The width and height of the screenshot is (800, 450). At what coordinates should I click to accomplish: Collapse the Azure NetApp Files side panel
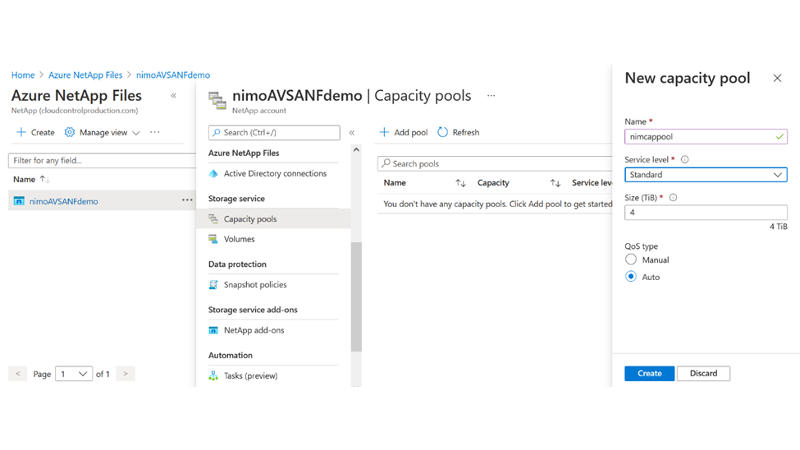[174, 96]
